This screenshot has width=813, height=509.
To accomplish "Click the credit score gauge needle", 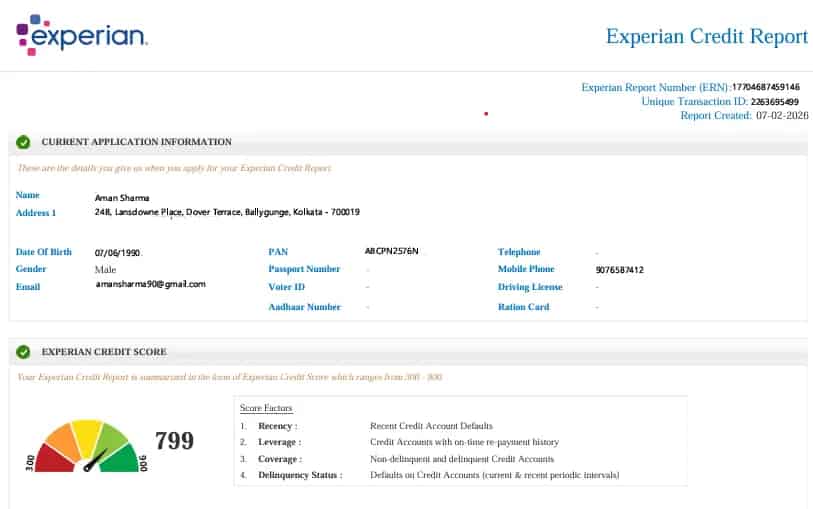I will click(96, 461).
